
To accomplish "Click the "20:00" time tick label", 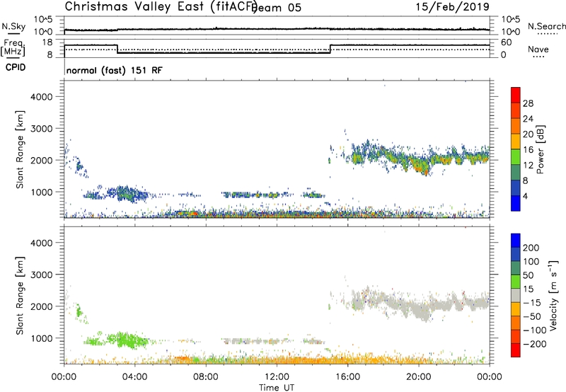I will 418,377.
